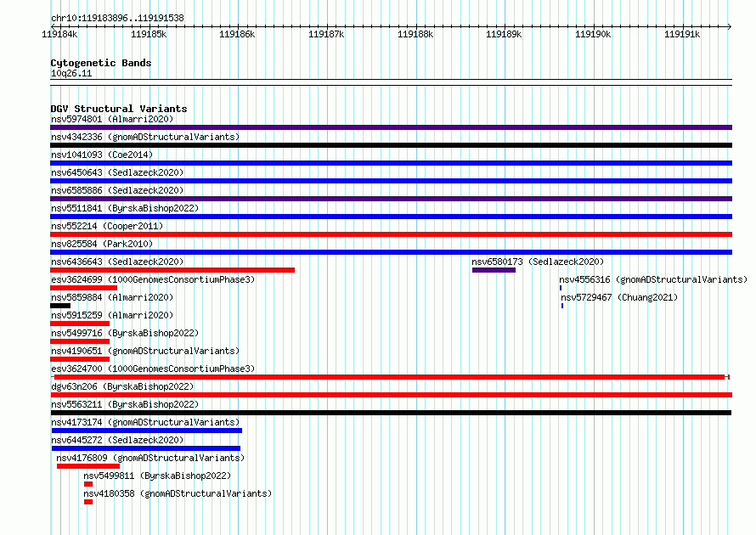The image size is (756, 535).
Task: Click the nsv4342336 black variant bar
Action: (391, 145)
